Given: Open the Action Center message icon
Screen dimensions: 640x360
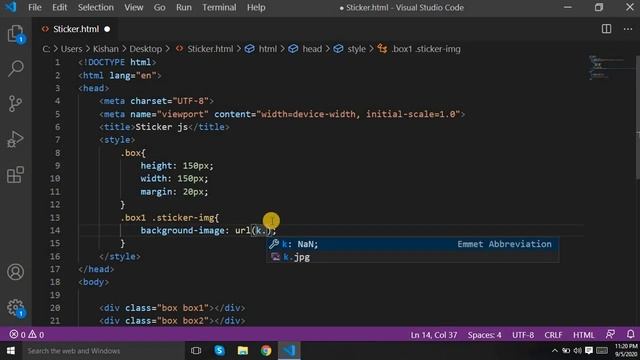Looking at the screenshot, I should (589, 351).
